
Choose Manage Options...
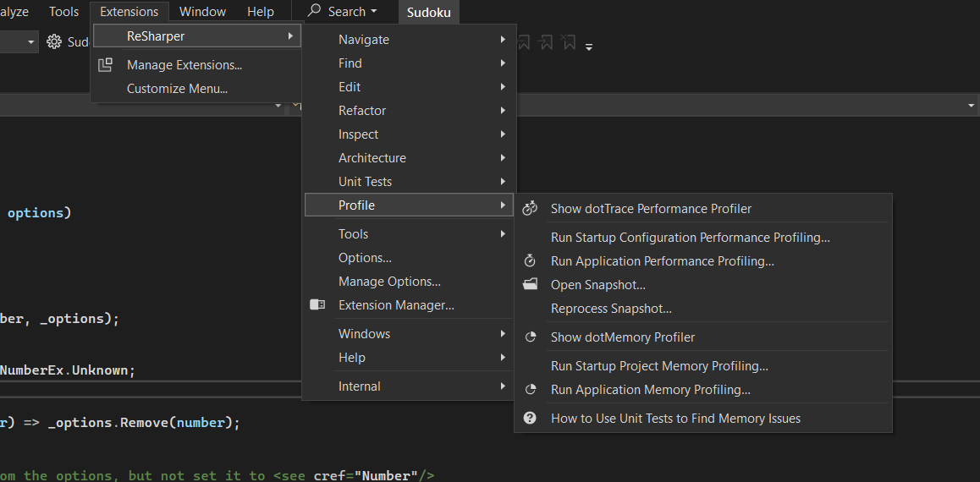pyautogui.click(x=410, y=282)
